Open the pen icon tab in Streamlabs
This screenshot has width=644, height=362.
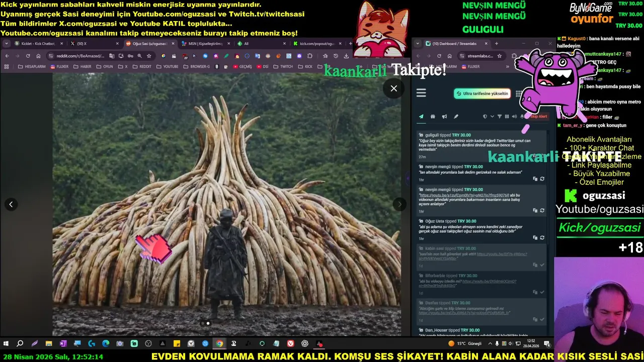coord(456,117)
